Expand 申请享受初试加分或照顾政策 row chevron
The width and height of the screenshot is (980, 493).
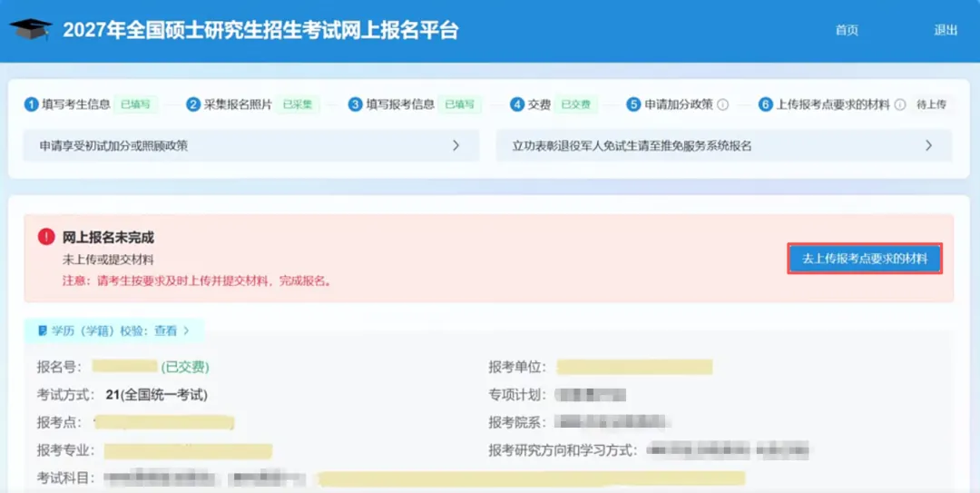point(456,146)
